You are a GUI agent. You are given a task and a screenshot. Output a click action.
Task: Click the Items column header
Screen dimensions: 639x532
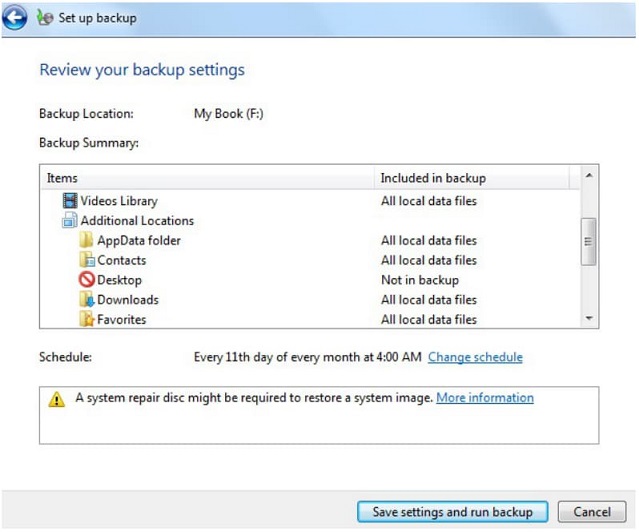pyautogui.click(x=207, y=178)
